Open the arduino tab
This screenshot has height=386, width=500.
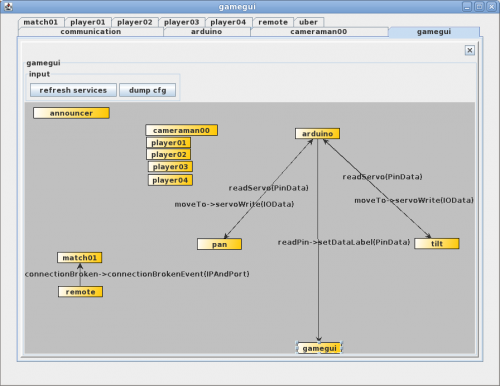[206, 32]
